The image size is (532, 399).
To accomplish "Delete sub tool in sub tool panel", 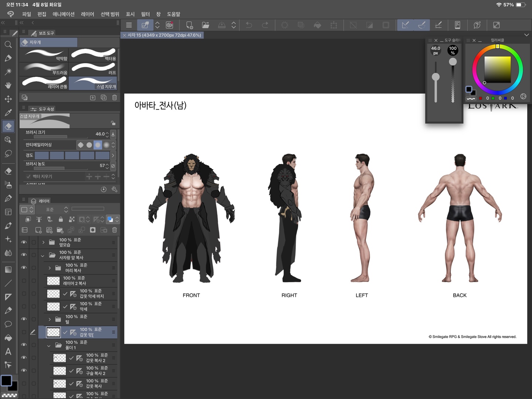I will pyautogui.click(x=115, y=98).
